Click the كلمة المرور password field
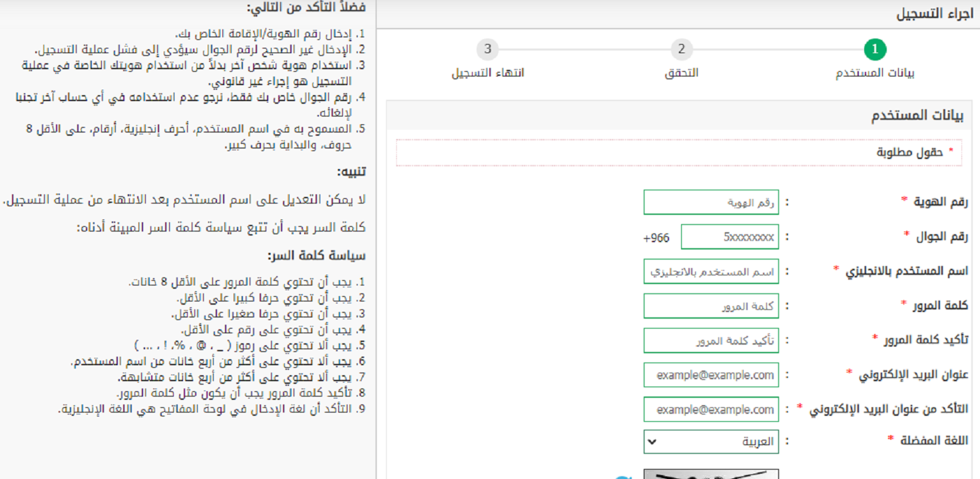 (711, 306)
